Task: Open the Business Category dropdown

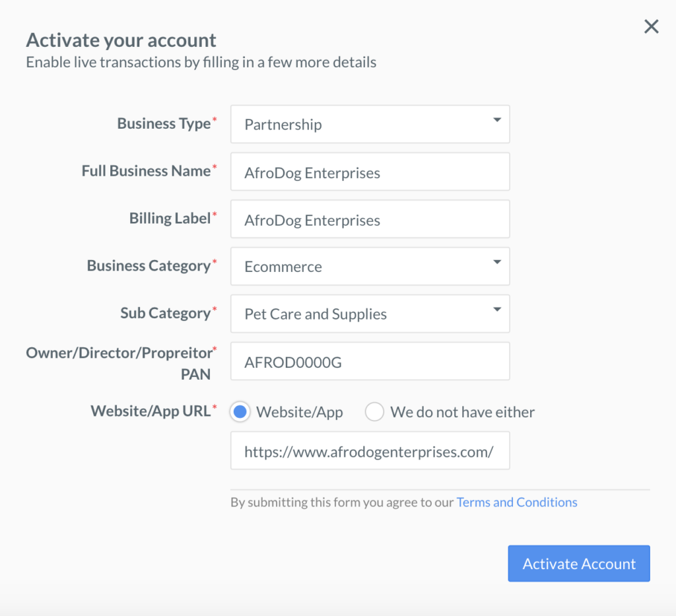Action: point(370,266)
